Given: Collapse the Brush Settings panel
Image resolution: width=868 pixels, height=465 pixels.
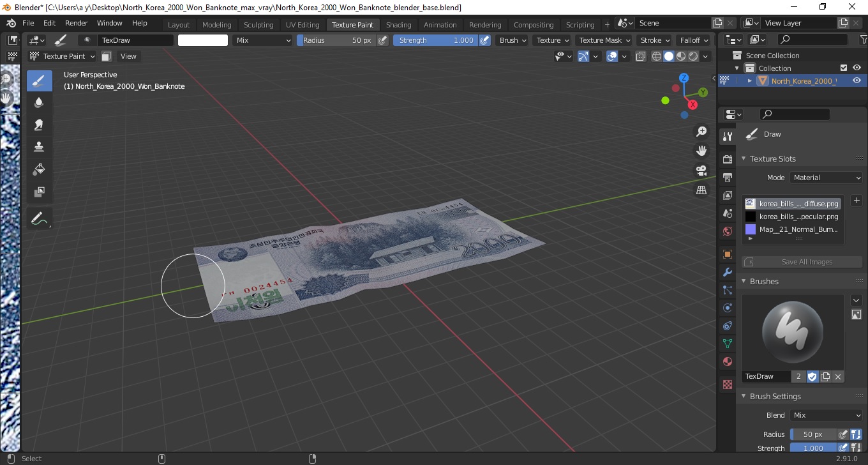Looking at the screenshot, I should [x=744, y=396].
